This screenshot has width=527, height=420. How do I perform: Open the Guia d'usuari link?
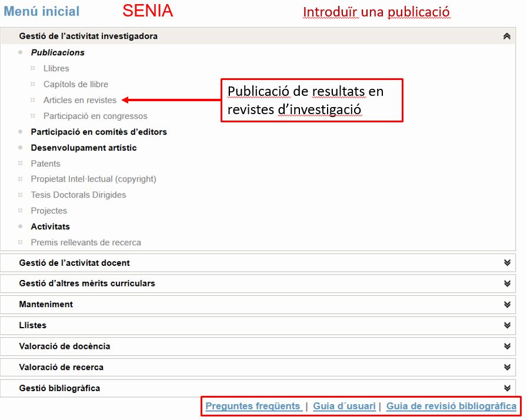coord(344,406)
